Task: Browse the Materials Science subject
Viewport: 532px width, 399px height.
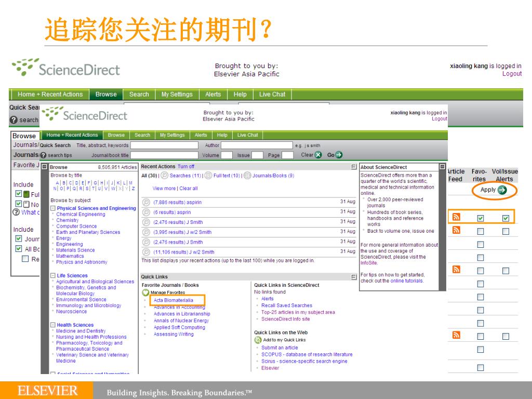Action: pos(75,250)
